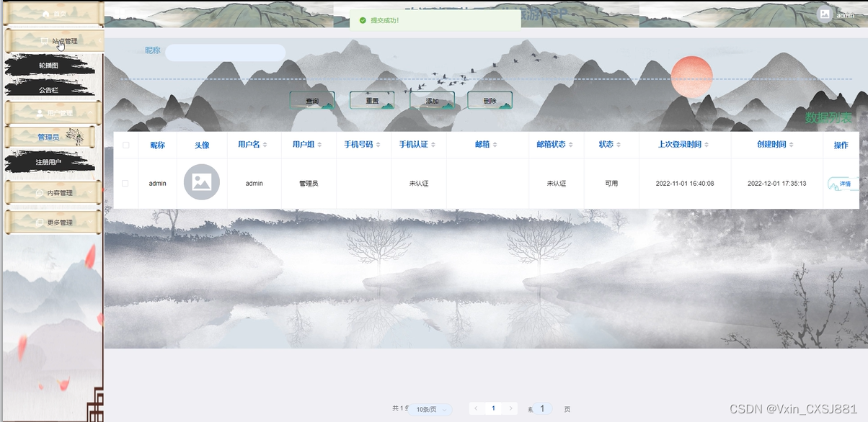
Task: Click the 操作 column header
Action: point(841,145)
